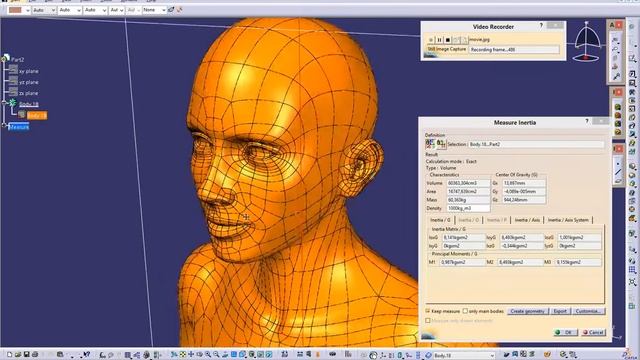Click the Export button
The width and height of the screenshot is (640, 360).
tap(560, 311)
